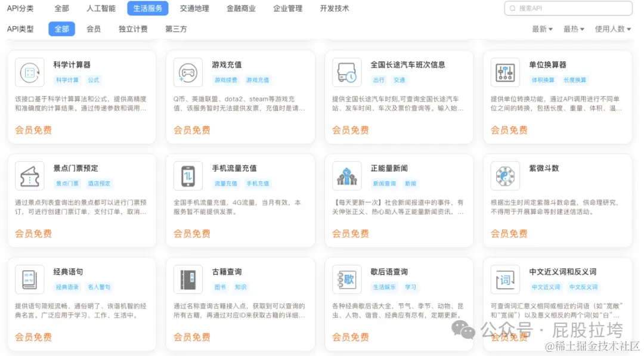
Task: Expand the 最热 sort dropdown
Action: (x=574, y=28)
